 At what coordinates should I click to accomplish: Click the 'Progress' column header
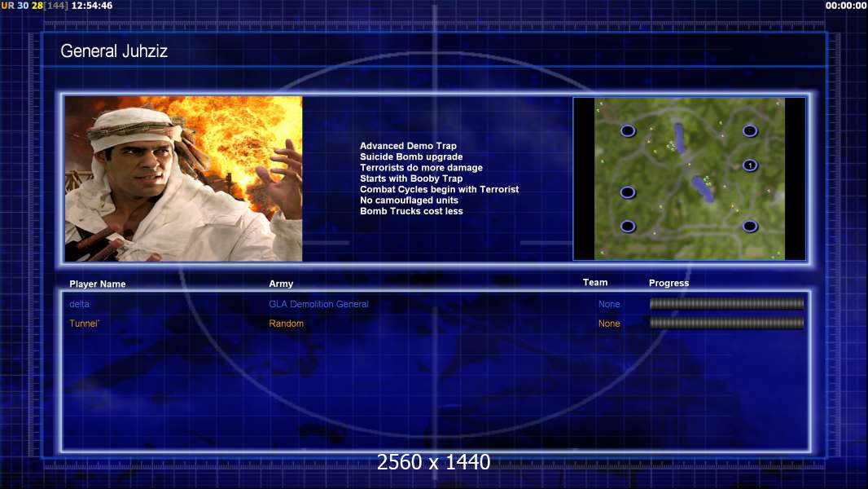coord(669,283)
